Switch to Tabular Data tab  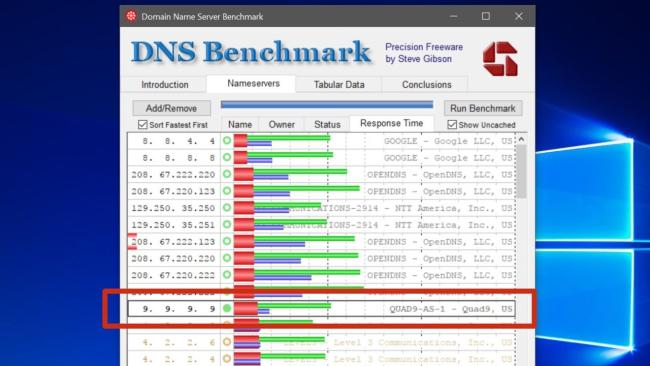[339, 85]
